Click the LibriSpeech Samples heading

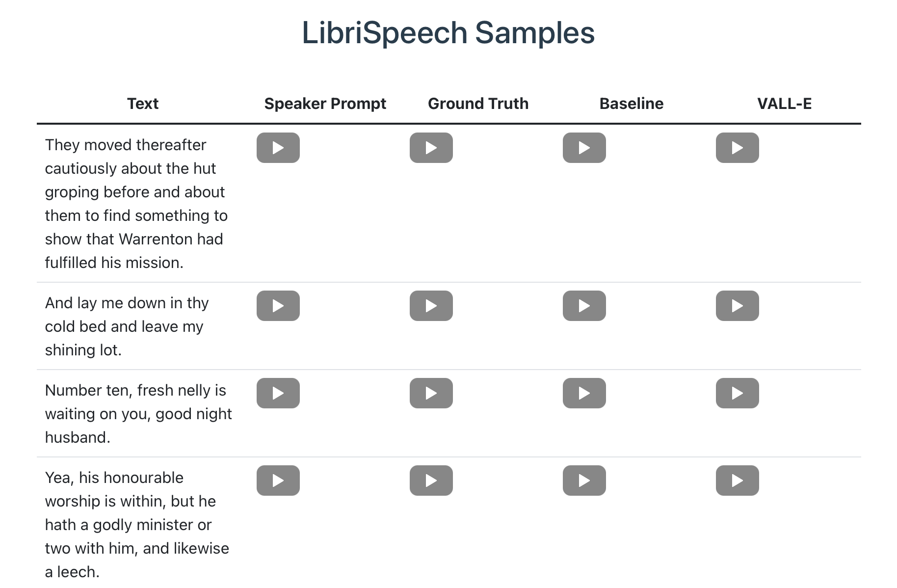pos(448,33)
